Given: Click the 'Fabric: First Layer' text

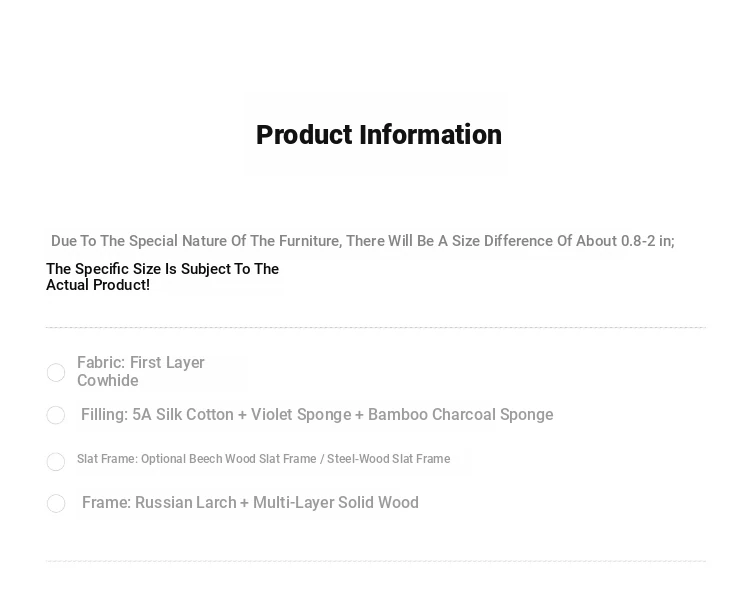Looking at the screenshot, I should tap(141, 363).
